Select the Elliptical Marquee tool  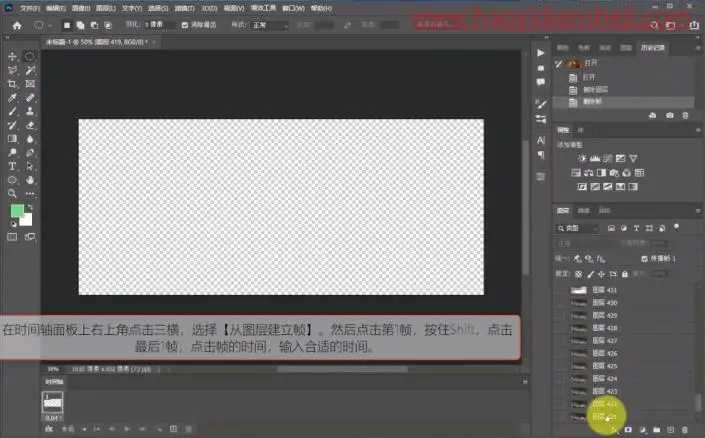pos(30,56)
